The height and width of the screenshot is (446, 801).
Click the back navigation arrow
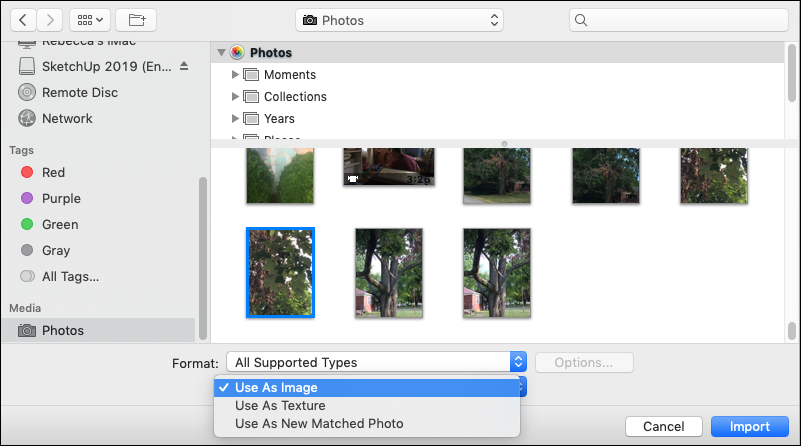(22, 20)
